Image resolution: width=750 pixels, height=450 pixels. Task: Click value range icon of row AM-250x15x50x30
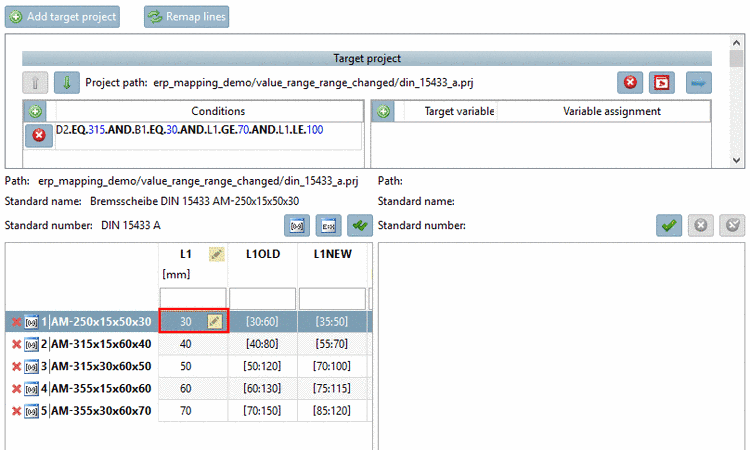pyautogui.click(x=32, y=322)
